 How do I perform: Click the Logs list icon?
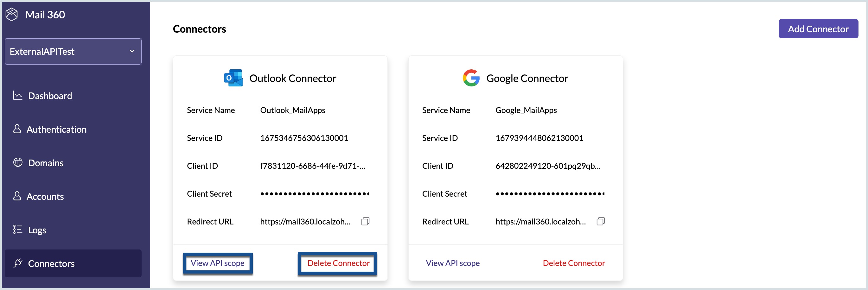(x=17, y=230)
